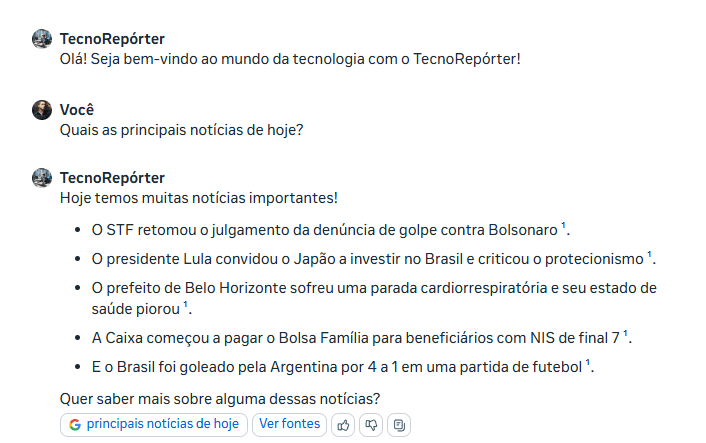Click TecnoRepórter name above news list
706x443 pixels.
(113, 178)
